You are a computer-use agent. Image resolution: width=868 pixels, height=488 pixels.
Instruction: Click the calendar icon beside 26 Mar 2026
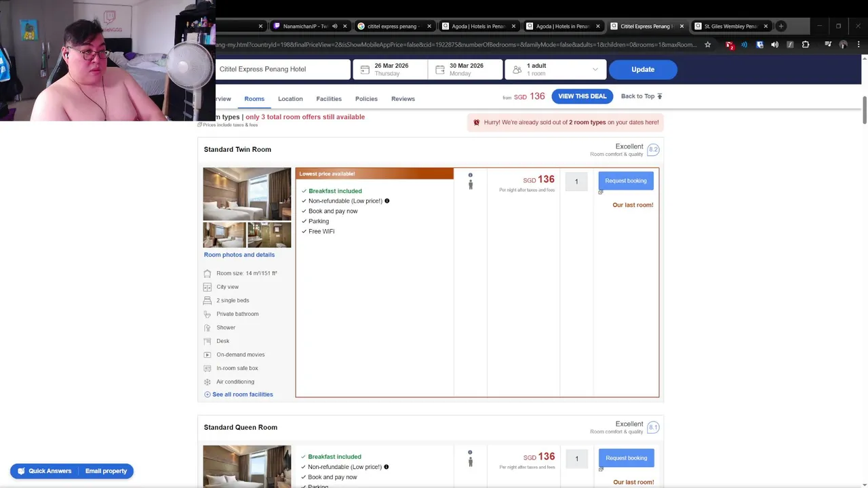click(x=365, y=69)
